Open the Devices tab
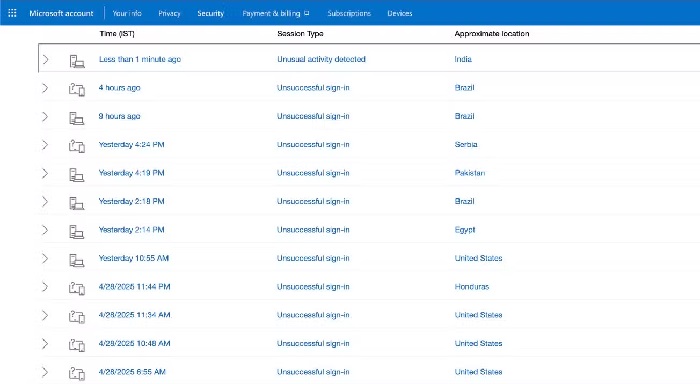Screen dimensions: 700x384 pos(400,13)
